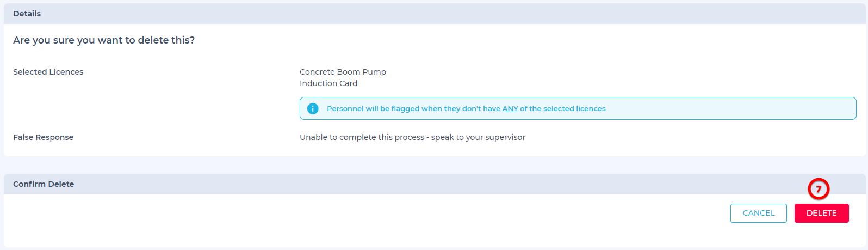Click the False Response label
Image resolution: width=868 pixels, height=250 pixels.
coord(44,137)
